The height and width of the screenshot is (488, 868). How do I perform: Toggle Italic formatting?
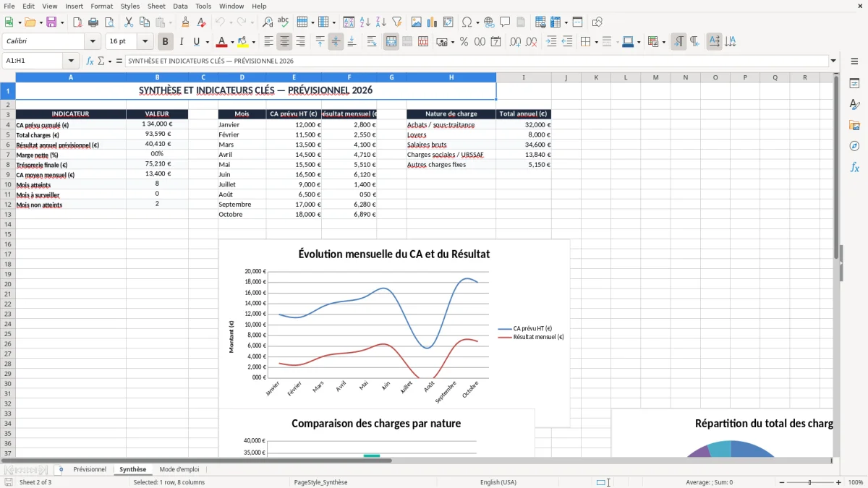pos(182,42)
